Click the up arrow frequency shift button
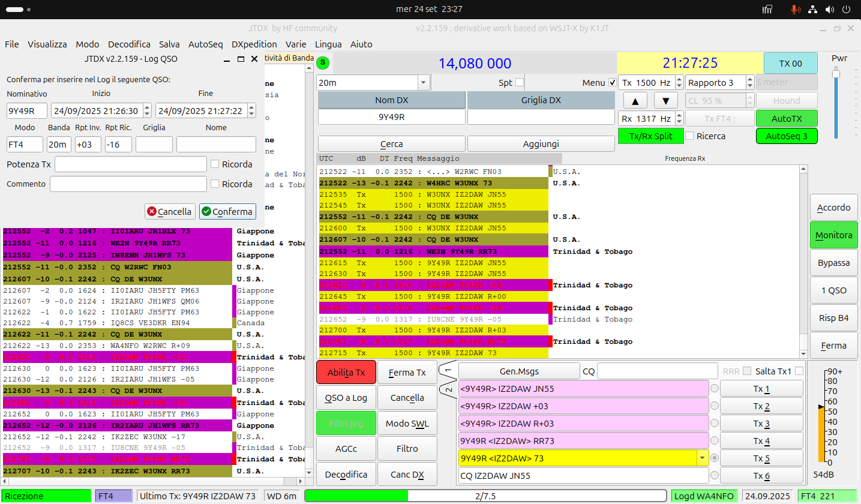The width and height of the screenshot is (861, 504). pyautogui.click(x=635, y=100)
